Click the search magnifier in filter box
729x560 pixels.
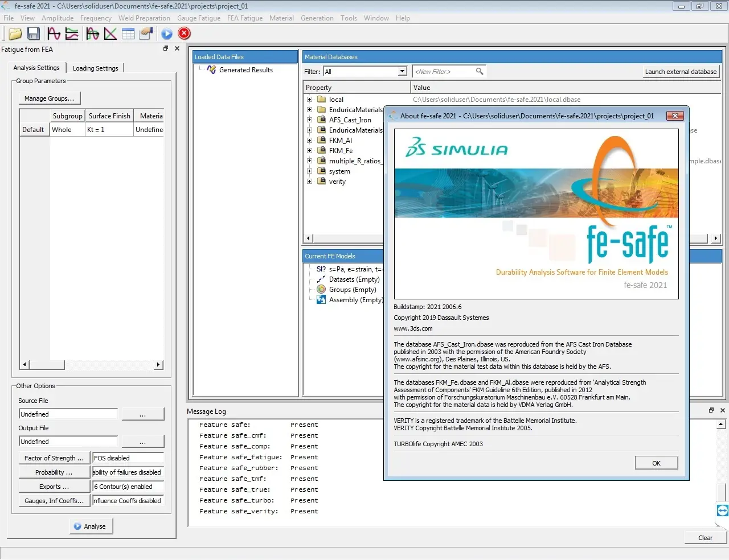[480, 72]
